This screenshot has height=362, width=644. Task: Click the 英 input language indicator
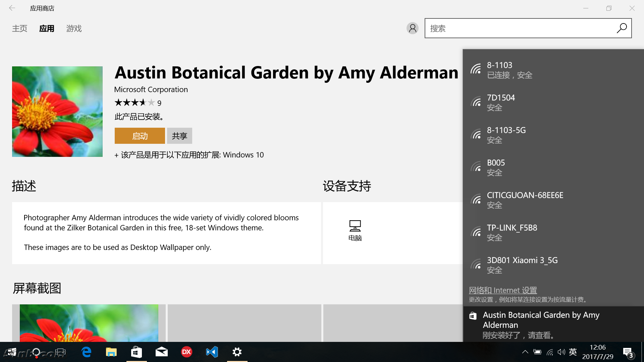[573, 352]
